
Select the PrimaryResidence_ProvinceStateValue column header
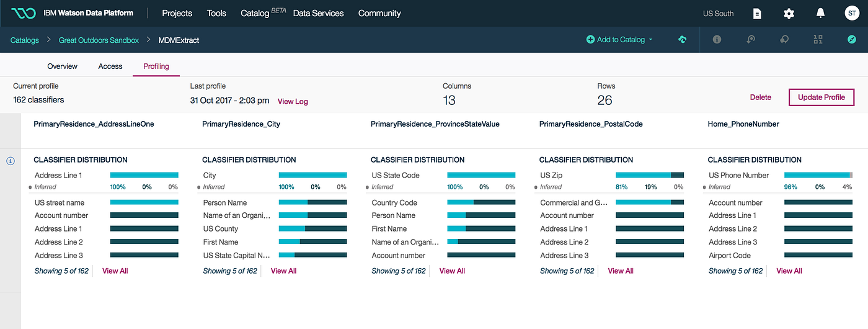[435, 124]
